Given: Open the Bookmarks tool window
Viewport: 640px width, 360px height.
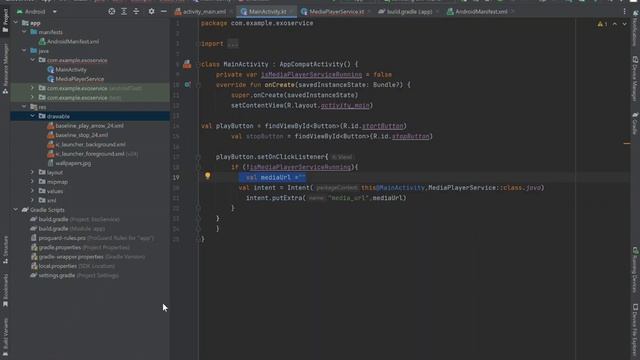Looking at the screenshot, I should (5, 290).
